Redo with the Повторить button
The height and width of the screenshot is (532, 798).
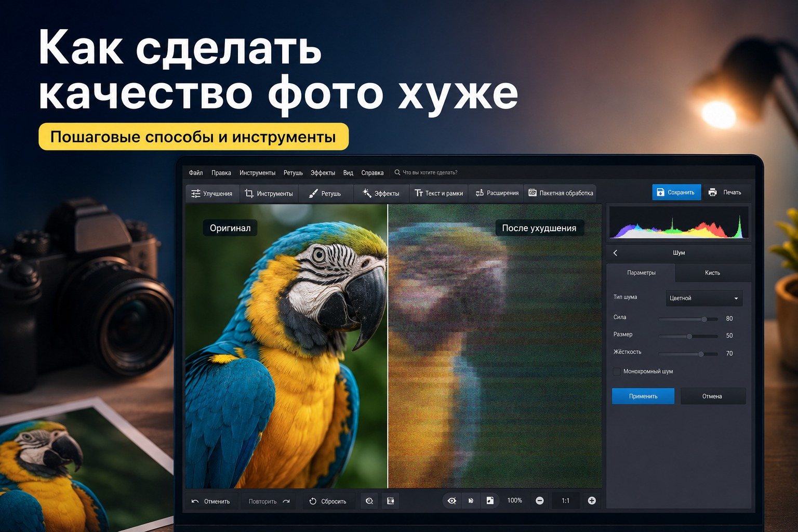pyautogui.click(x=269, y=501)
